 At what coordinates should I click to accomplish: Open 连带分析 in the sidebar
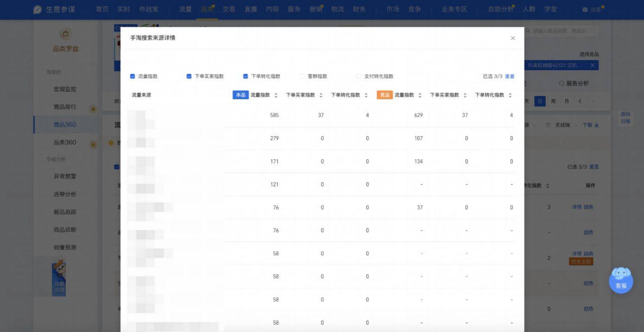65,194
